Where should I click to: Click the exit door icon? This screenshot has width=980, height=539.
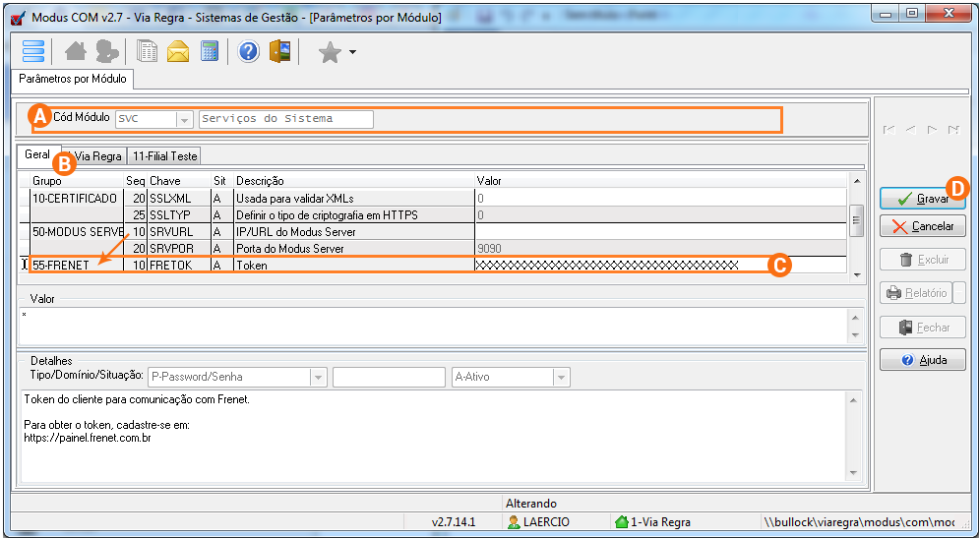pos(280,51)
